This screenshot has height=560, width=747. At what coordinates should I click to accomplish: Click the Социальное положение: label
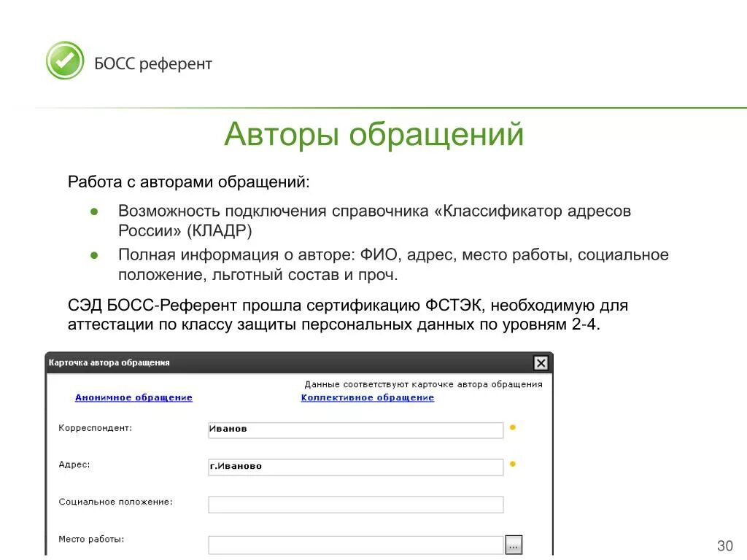click(116, 502)
